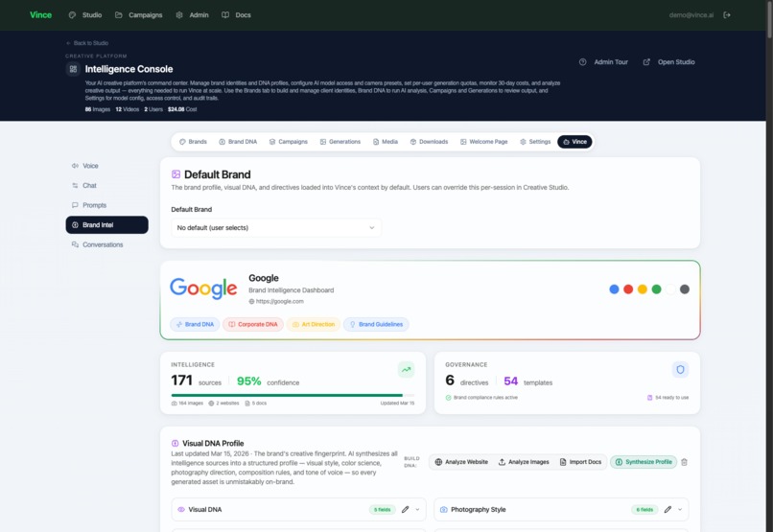Viewport: 773px width, 532px height.
Task: Select the Downloads tab
Action: (x=429, y=142)
